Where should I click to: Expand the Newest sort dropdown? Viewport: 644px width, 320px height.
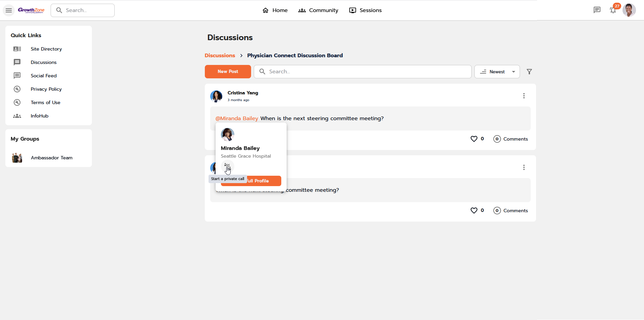[x=497, y=72]
